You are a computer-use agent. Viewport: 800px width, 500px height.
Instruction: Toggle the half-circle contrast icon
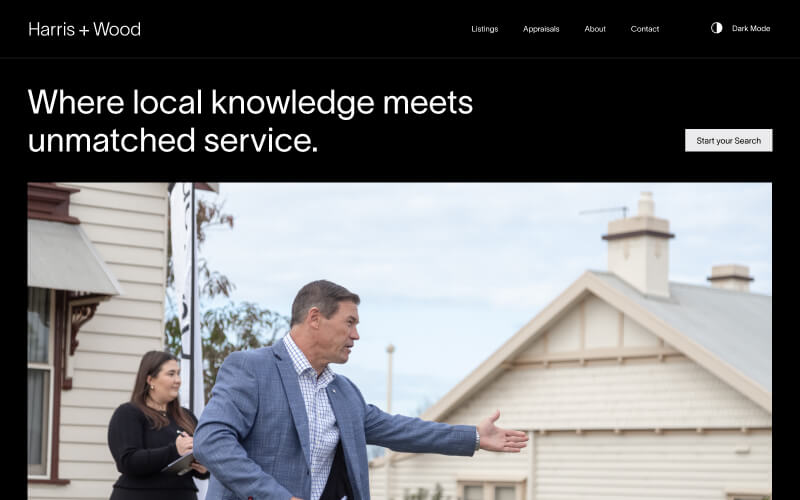tap(716, 28)
